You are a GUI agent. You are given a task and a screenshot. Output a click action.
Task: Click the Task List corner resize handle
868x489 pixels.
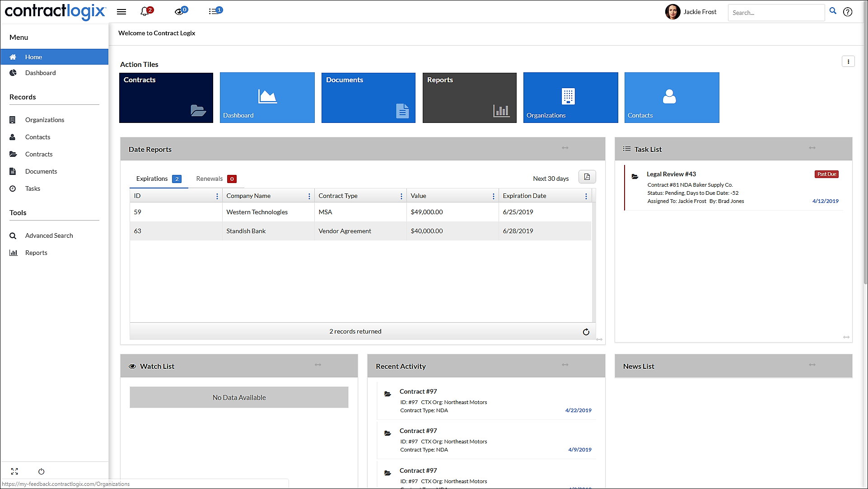click(846, 337)
